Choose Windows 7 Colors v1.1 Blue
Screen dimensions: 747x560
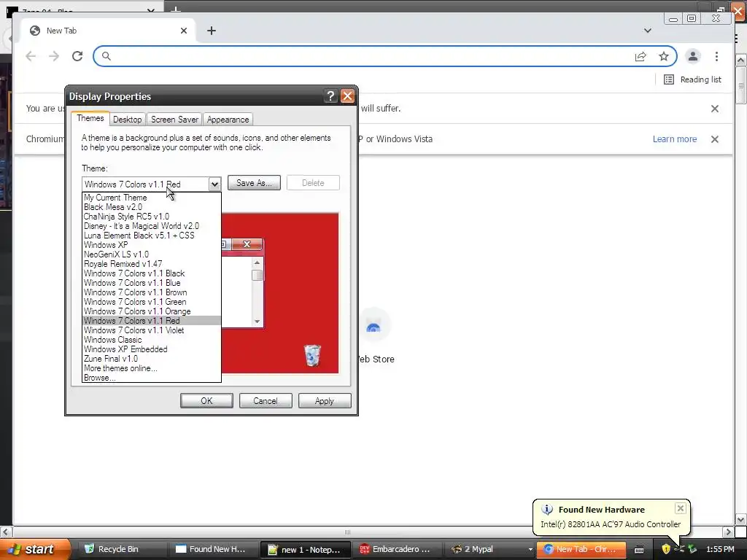[152, 283]
